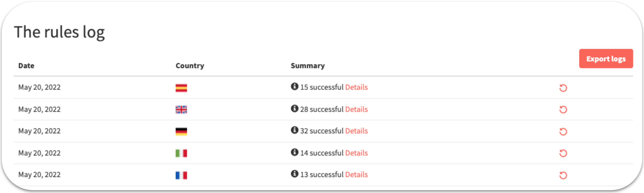
Task: Click info icon beside 13 successful
Action: pos(295,174)
